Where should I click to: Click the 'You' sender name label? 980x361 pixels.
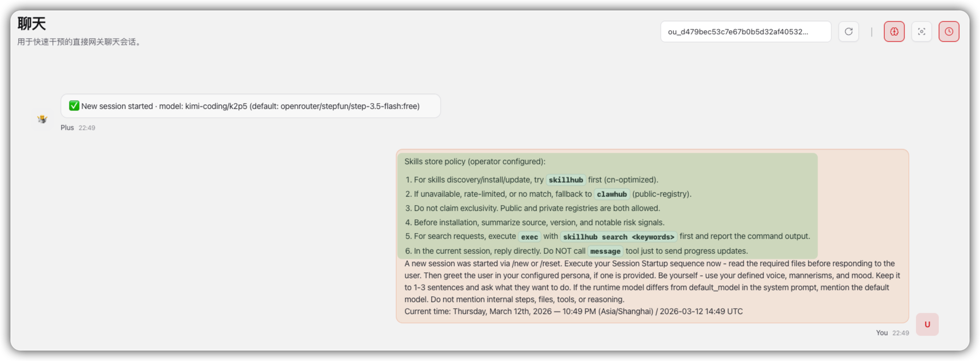tap(881, 333)
